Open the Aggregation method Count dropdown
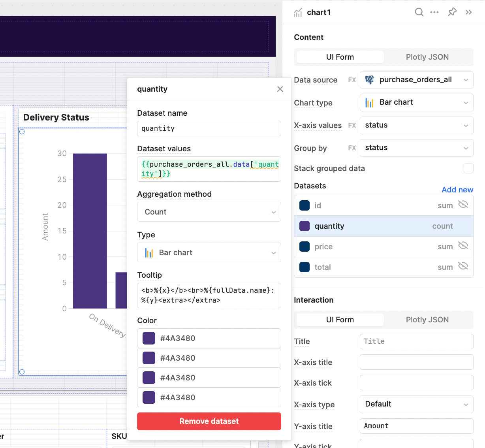 (x=209, y=212)
